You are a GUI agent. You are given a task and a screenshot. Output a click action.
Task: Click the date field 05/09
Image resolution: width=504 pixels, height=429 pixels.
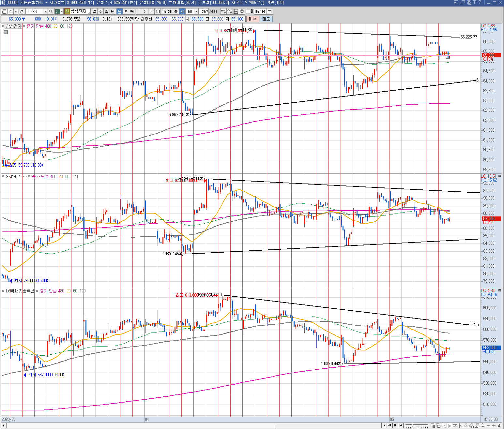point(260,11)
